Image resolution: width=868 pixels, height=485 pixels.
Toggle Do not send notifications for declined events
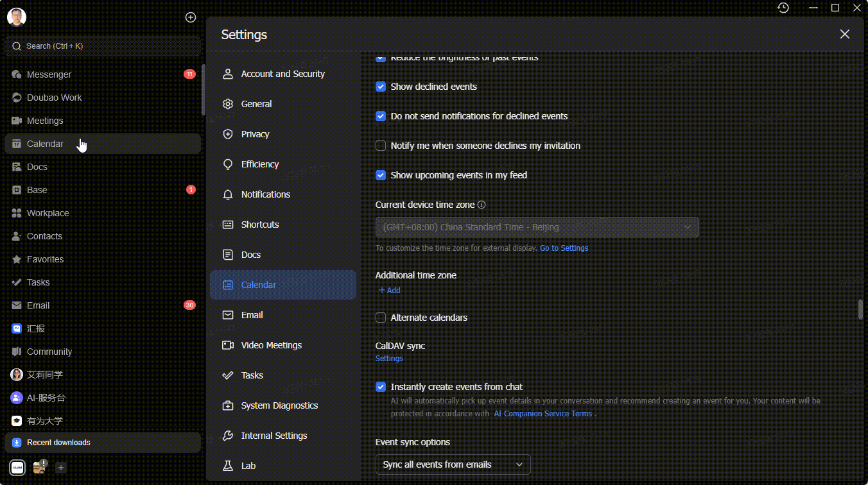(381, 116)
